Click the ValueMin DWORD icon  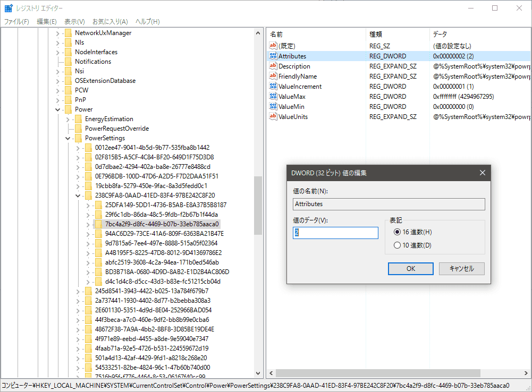coord(273,106)
